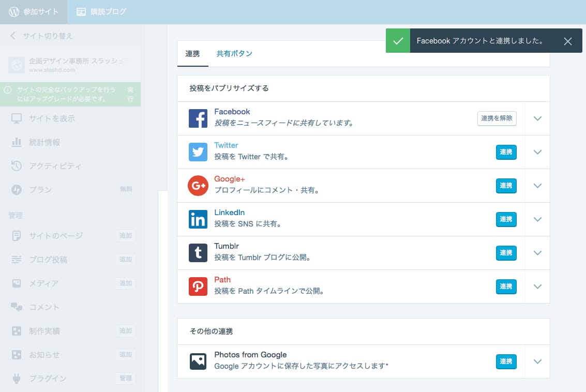Click the サイト切り替え link
Image resolution: width=586 pixels, height=392 pixels.
coord(48,36)
